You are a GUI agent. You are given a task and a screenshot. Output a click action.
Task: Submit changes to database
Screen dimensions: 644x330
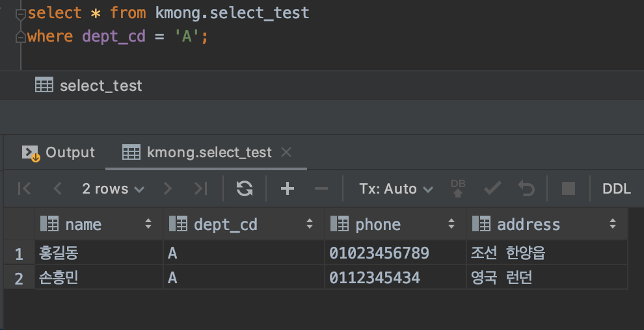click(492, 188)
